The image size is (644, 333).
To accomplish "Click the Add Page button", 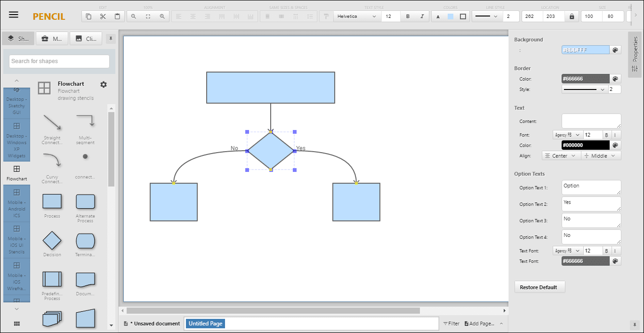I will pos(479,324).
